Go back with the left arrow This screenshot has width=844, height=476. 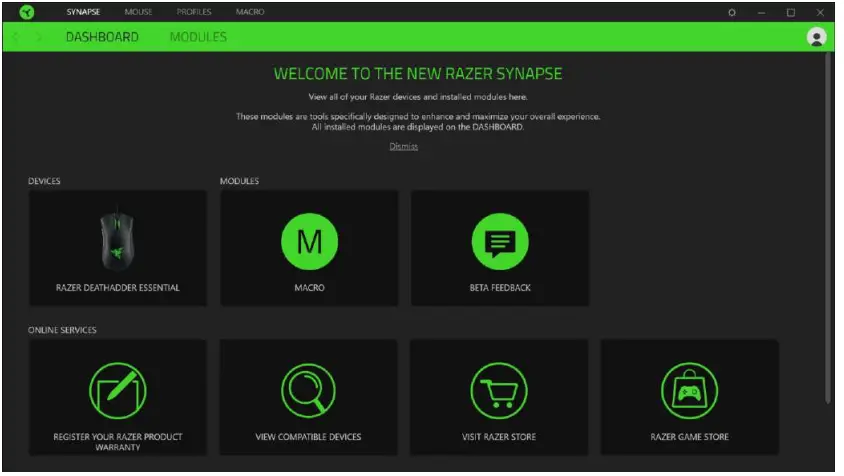(x=15, y=37)
